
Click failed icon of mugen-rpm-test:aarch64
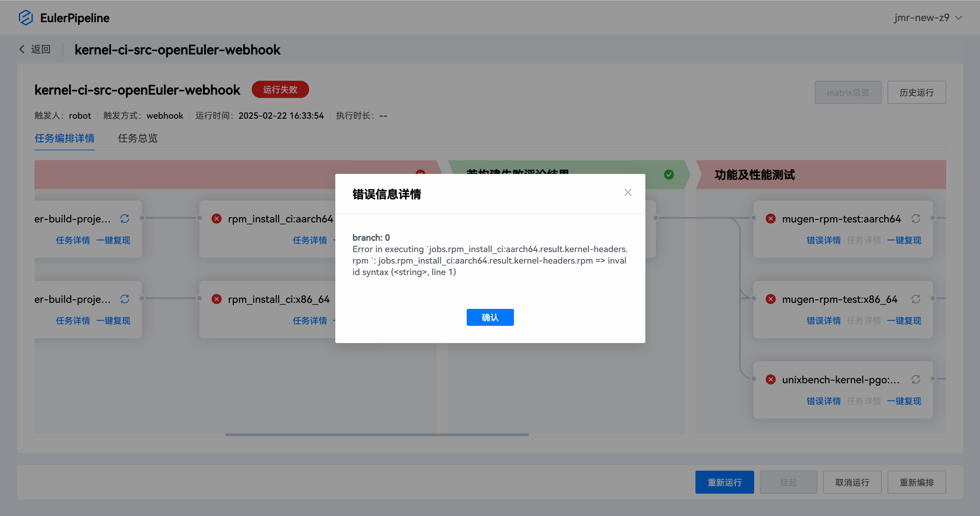click(x=771, y=219)
